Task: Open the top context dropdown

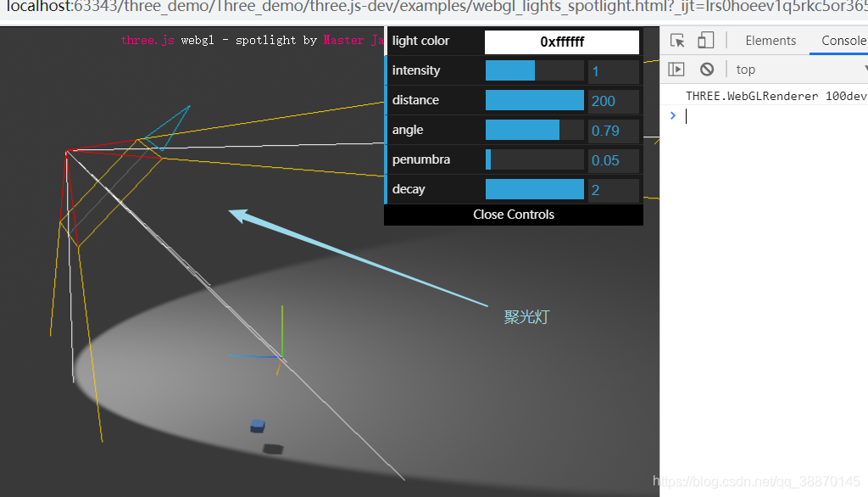Action: [801, 70]
